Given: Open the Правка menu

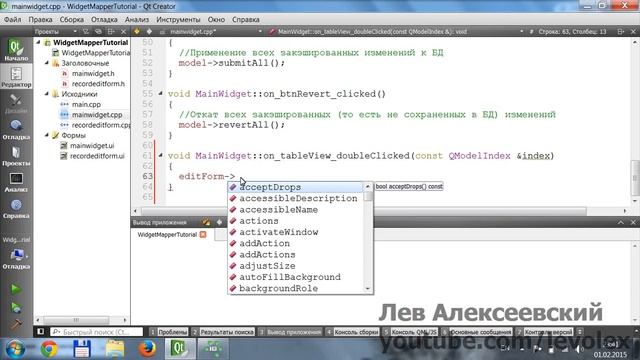Looking at the screenshot, I should pos(40,19).
